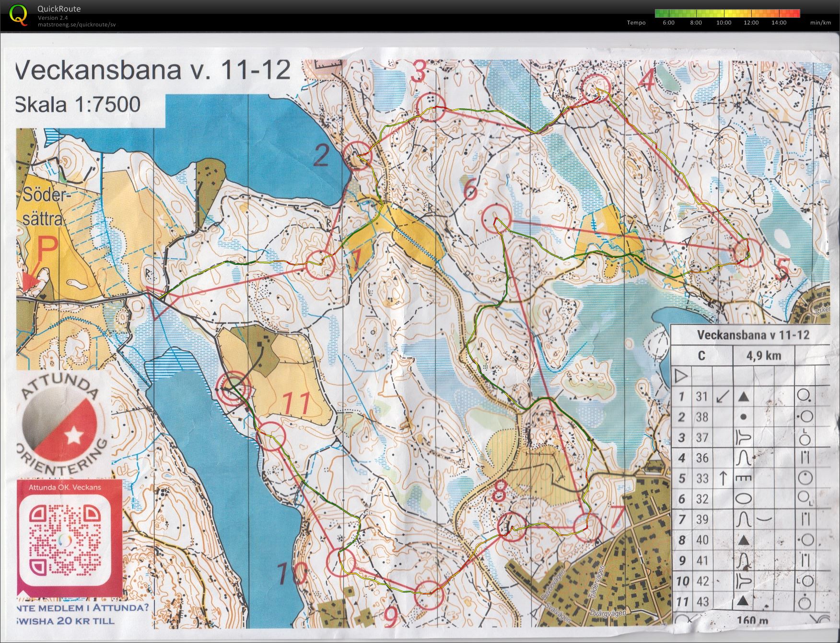The image size is (840, 643).
Task: Click the '4,9 km' course length cell
Action: point(763,356)
